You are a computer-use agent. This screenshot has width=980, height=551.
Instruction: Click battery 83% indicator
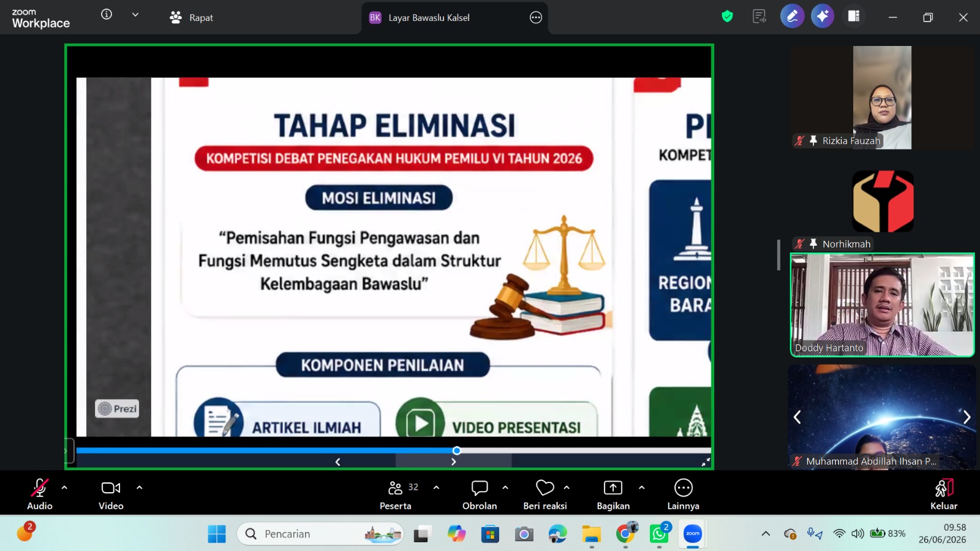coord(888,534)
